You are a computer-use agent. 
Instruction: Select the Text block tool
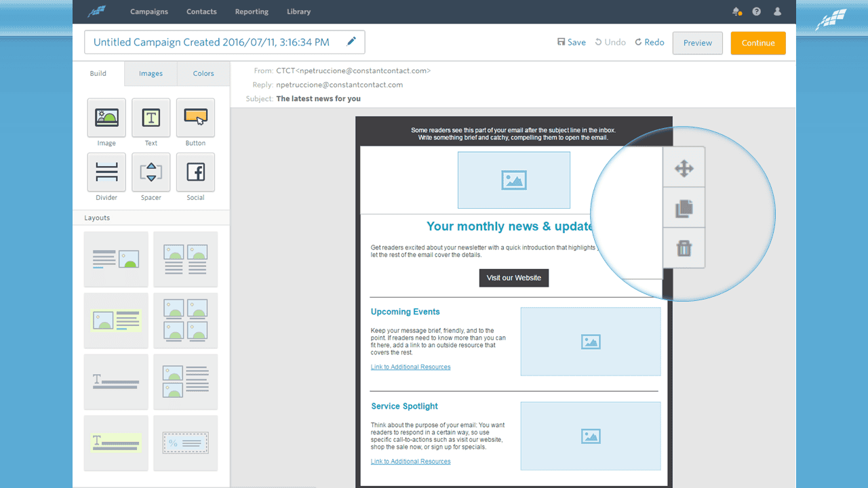tap(151, 117)
